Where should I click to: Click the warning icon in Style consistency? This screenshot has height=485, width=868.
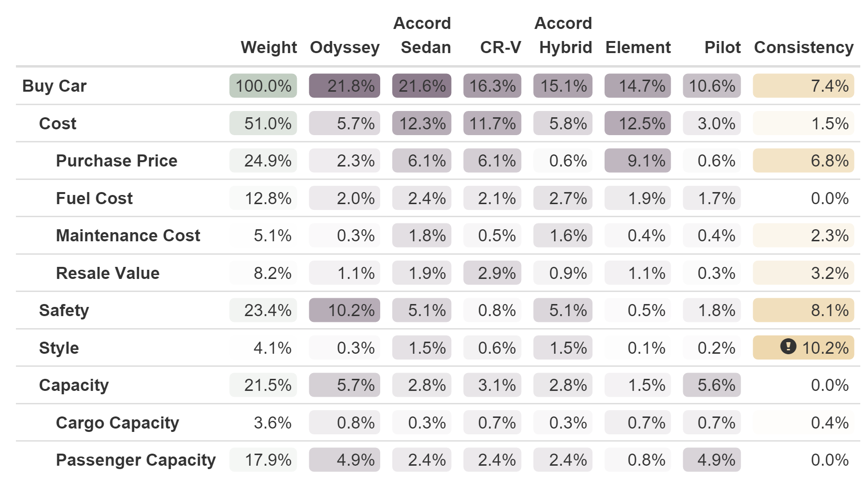point(788,346)
